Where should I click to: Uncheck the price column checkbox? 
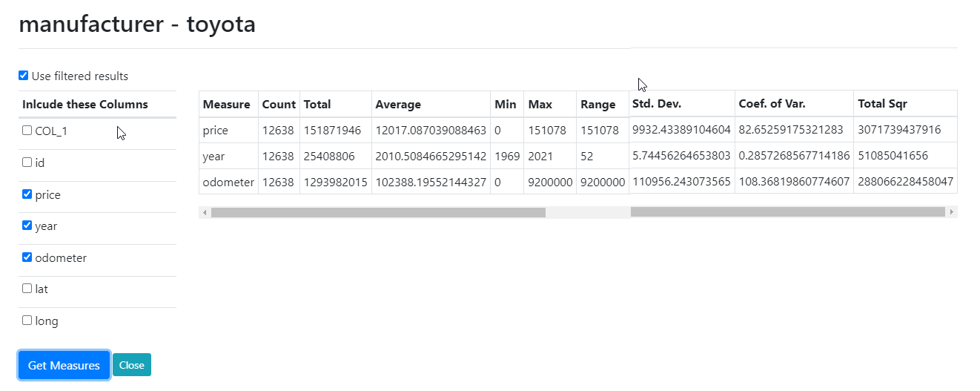point(27,194)
